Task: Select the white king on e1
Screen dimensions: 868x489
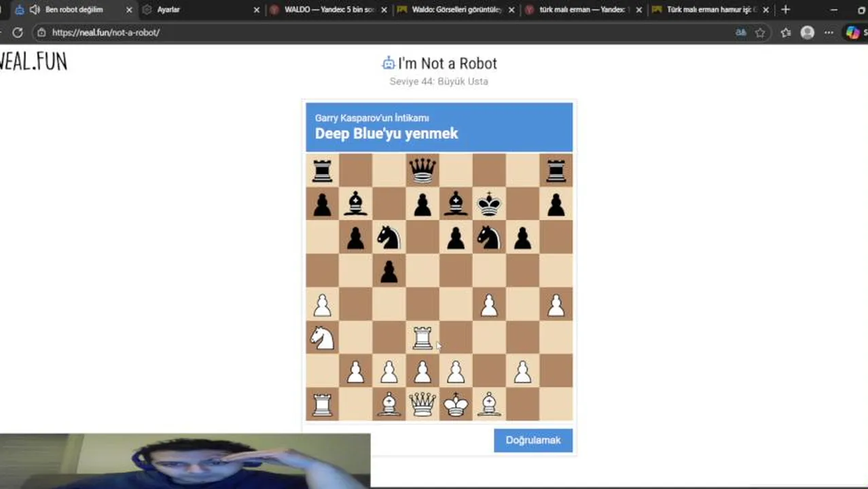Action: point(456,404)
